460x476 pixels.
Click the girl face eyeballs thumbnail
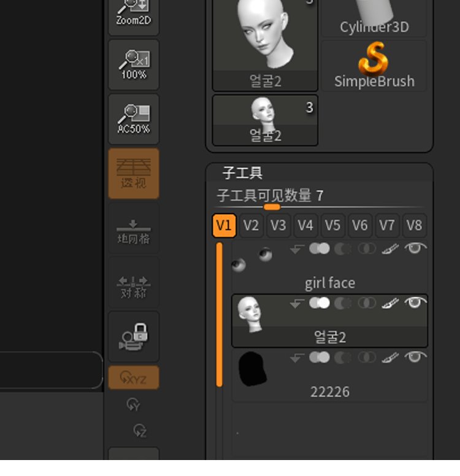(251, 259)
